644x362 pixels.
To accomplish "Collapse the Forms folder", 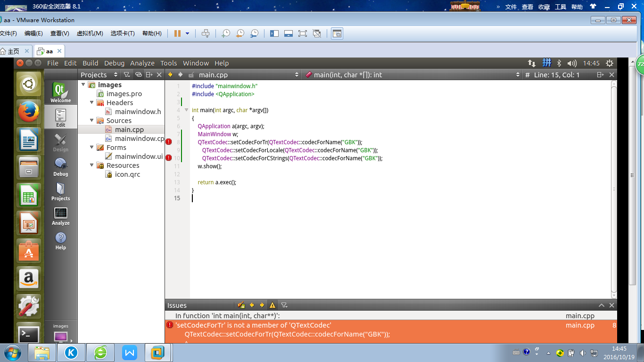I will tap(92, 147).
